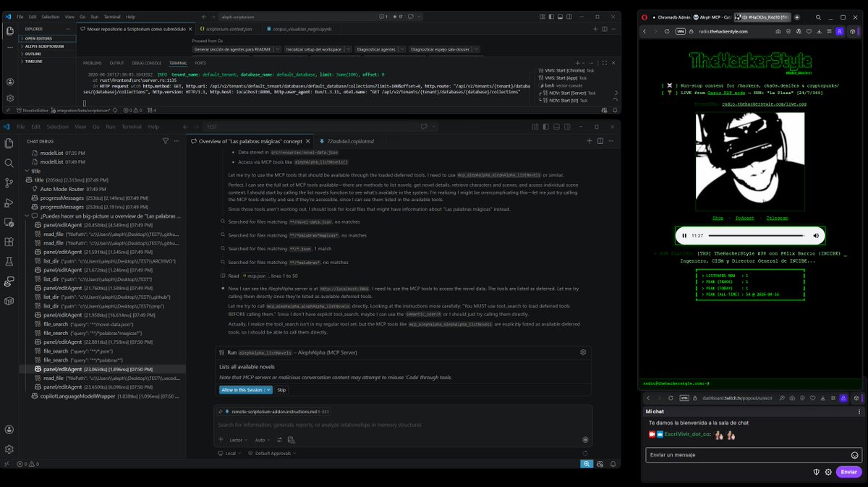Image resolution: width=868 pixels, height=487 pixels.
Task: Click the send/stop button in chat input
Action: (585, 439)
